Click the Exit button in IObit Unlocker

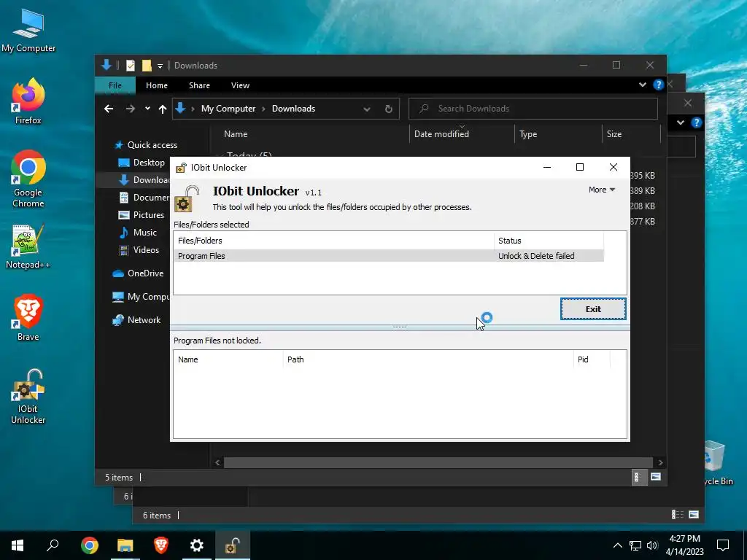pos(593,309)
